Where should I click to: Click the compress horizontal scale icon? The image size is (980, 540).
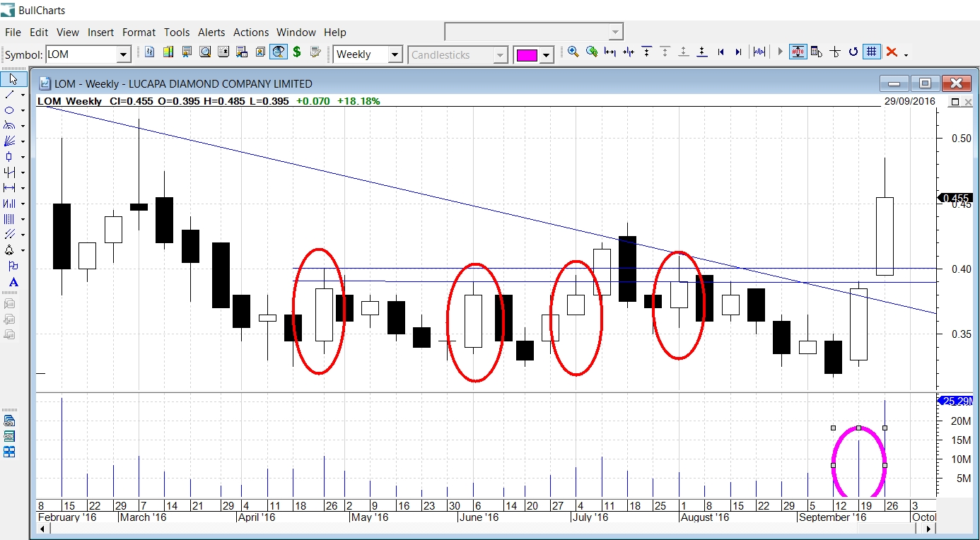point(628,52)
